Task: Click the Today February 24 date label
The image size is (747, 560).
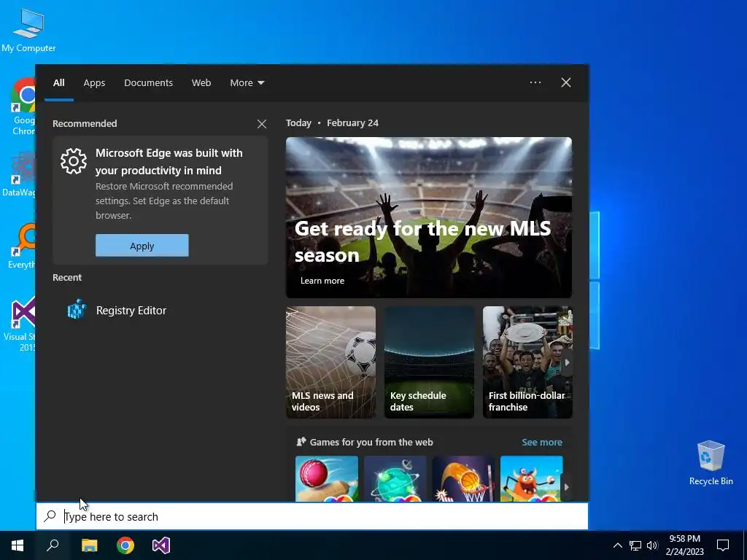Action: pyautogui.click(x=332, y=122)
